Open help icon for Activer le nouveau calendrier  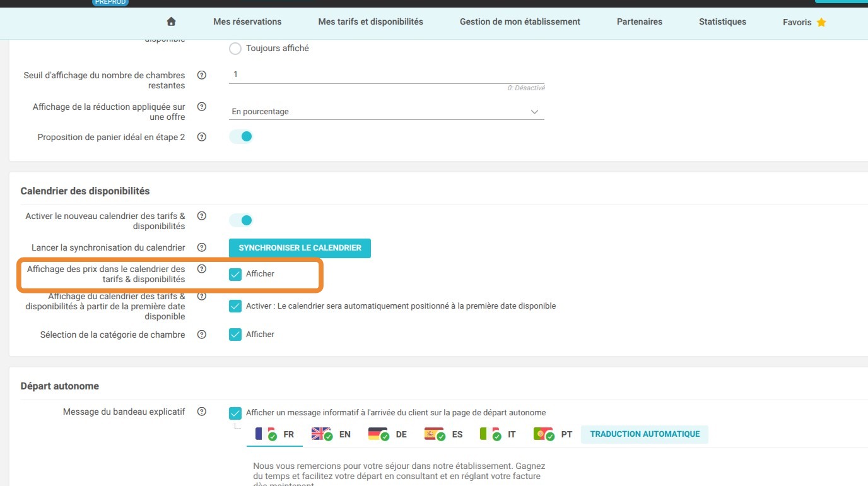coord(202,216)
